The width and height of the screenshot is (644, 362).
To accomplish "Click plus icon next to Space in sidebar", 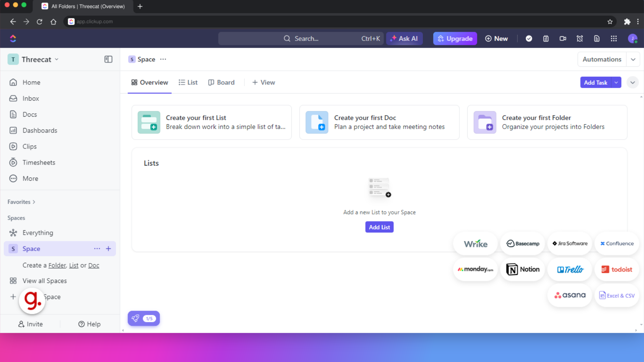I will [x=108, y=249].
